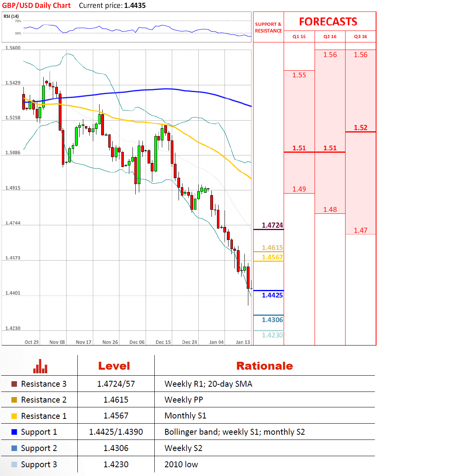
Task: Click the Resistance 3 dark red color square
Action: point(14,384)
